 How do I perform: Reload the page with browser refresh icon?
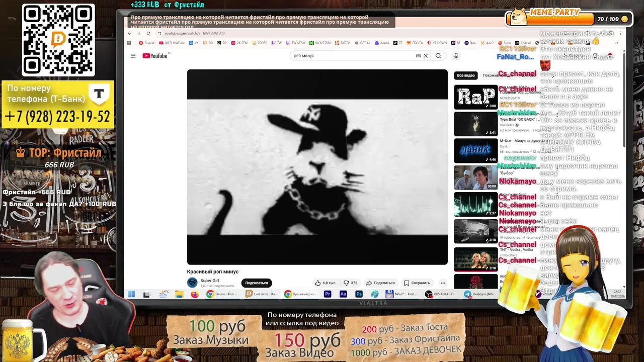[x=148, y=33]
